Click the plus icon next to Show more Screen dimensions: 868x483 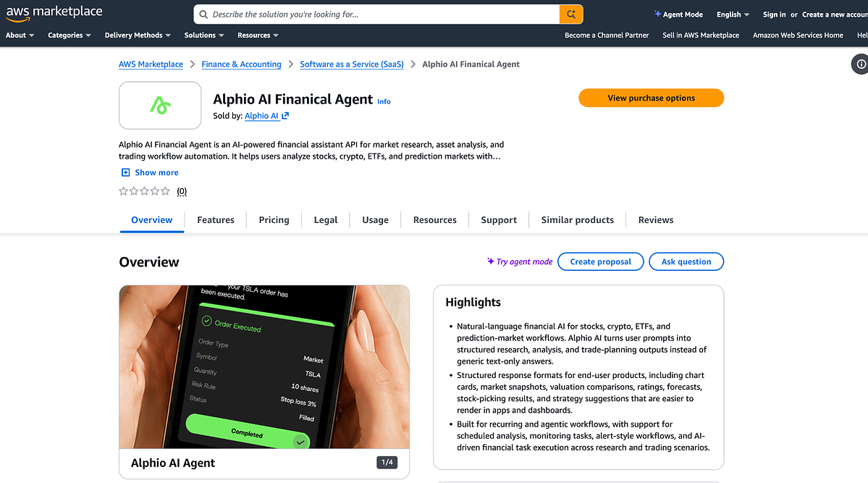click(x=126, y=172)
